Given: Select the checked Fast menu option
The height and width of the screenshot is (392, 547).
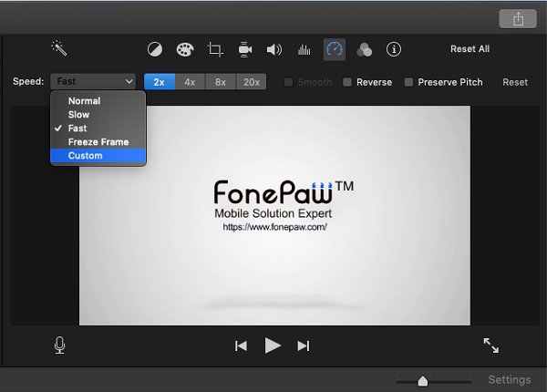Looking at the screenshot, I should click(x=98, y=129).
